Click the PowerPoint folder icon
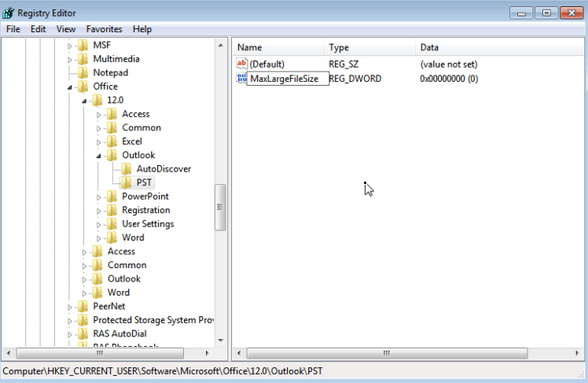 112,196
